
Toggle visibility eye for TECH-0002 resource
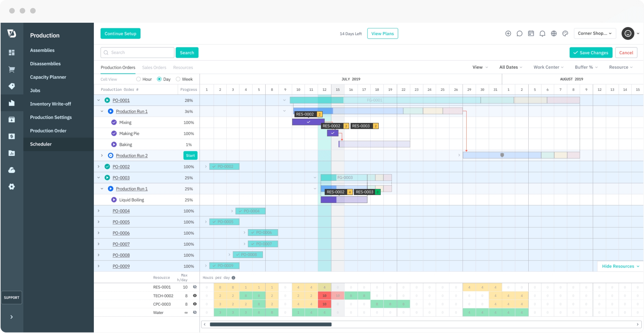[x=195, y=296]
